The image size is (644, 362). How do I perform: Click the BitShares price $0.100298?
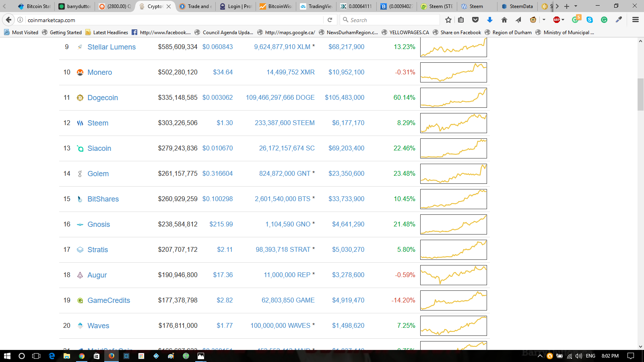coord(217,199)
